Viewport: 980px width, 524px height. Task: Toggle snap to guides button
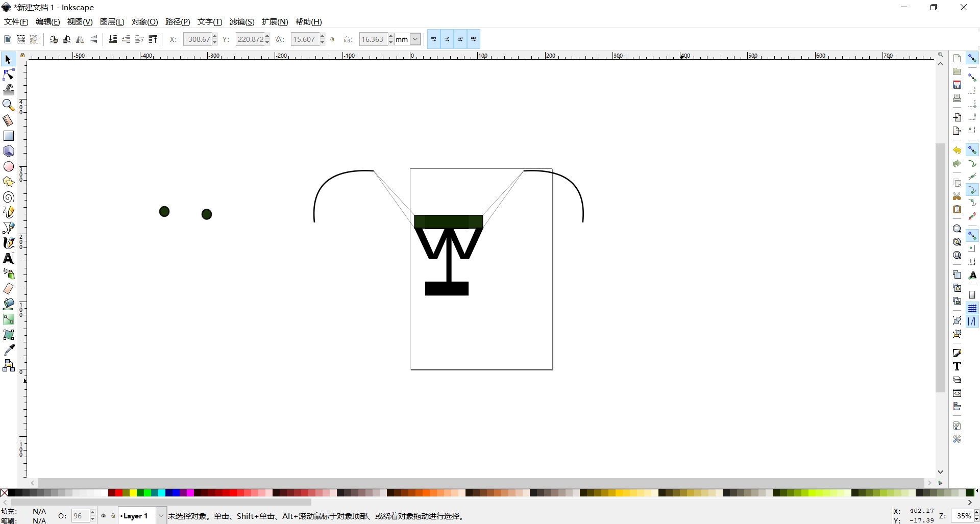click(x=972, y=321)
